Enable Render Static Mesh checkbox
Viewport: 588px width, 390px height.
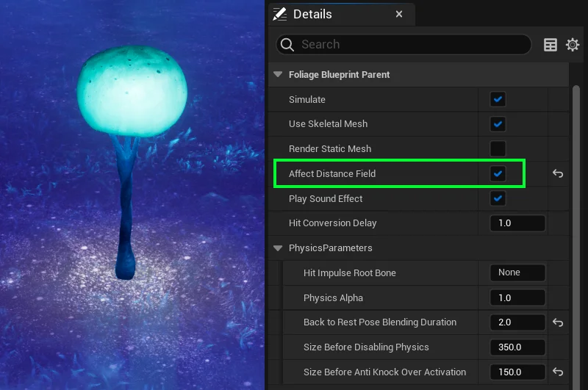coord(498,149)
